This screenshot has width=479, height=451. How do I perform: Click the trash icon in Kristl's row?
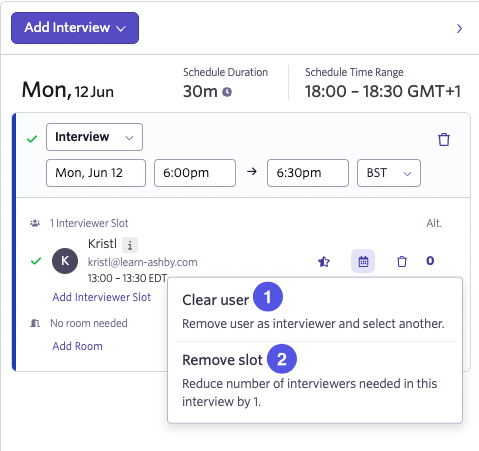tap(402, 261)
